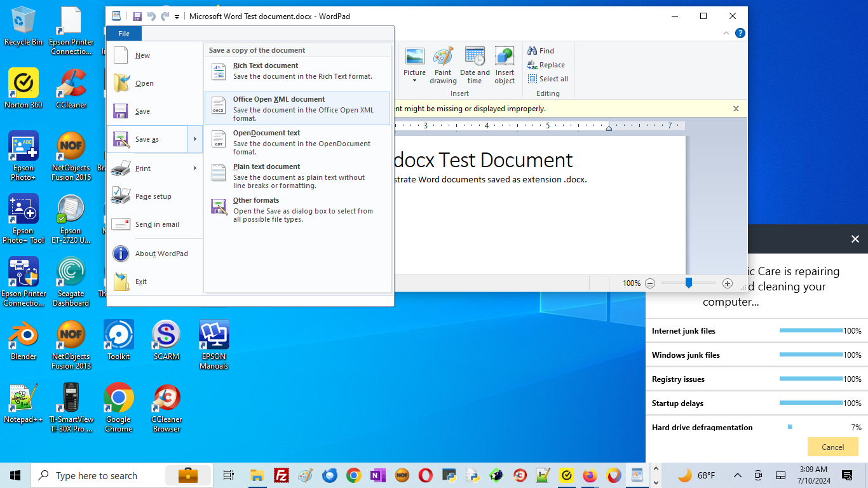Click the zoom in plus button
This screenshot has height=488, width=868.
728,283
